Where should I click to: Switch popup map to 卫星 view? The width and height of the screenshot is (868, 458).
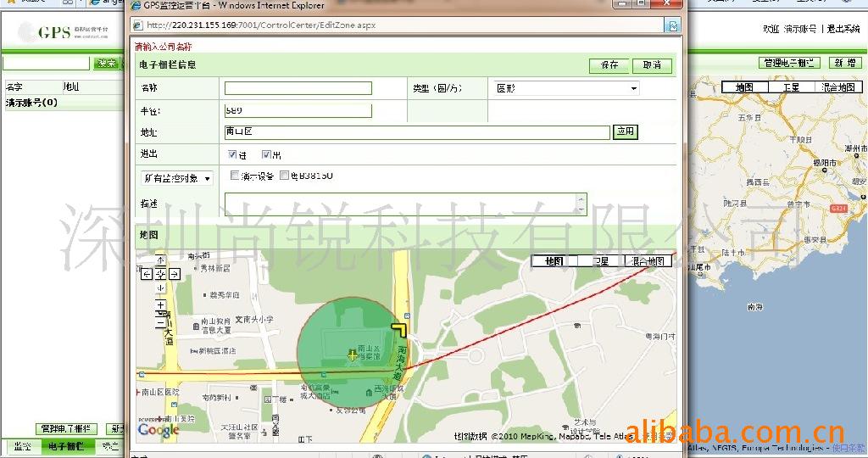coord(601,261)
